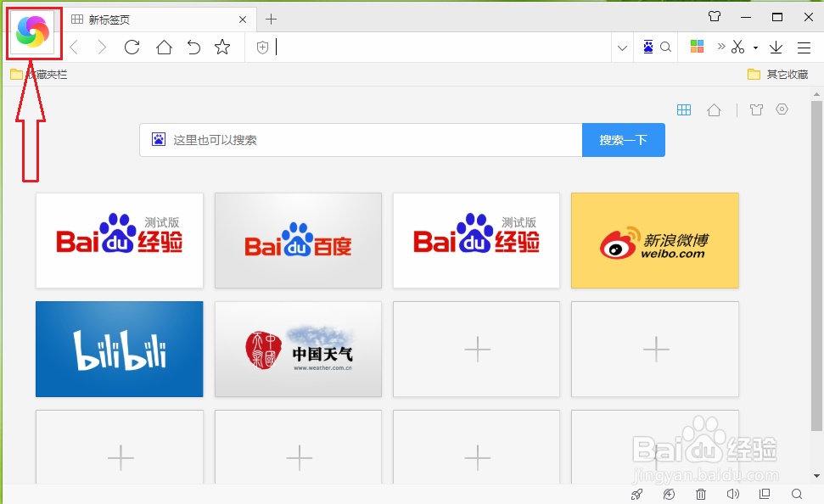Go back with the back arrow
This screenshot has height=504, width=824.
[74, 48]
